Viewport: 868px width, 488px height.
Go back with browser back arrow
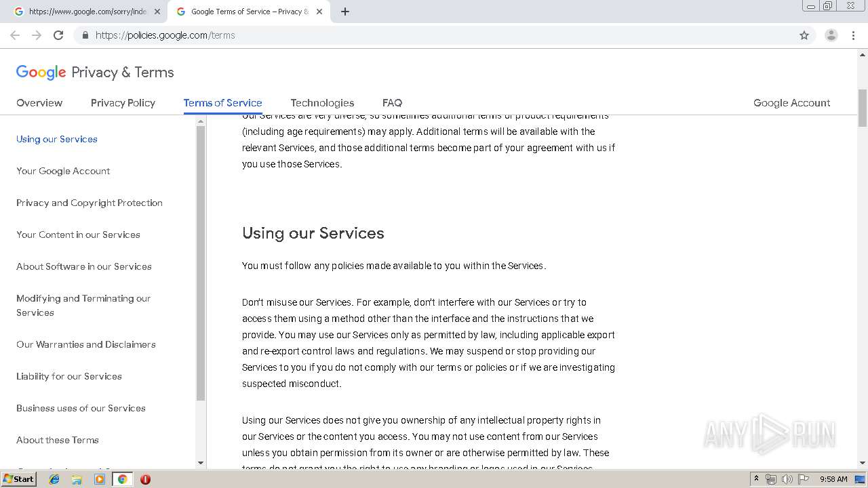coord(15,35)
